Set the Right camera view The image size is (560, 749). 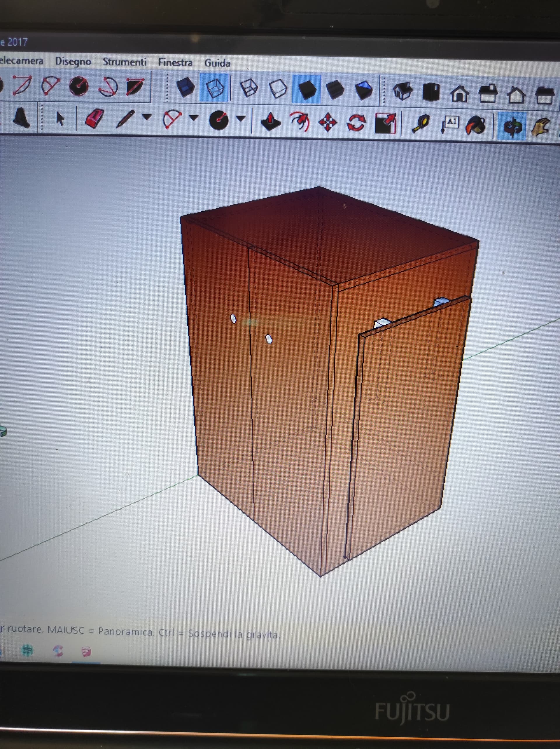488,94
